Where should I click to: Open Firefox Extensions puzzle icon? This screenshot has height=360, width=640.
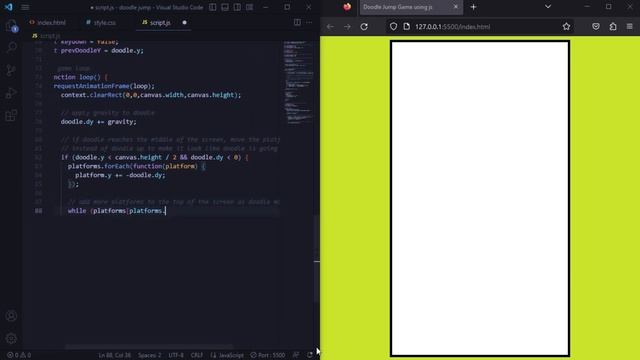point(613,27)
